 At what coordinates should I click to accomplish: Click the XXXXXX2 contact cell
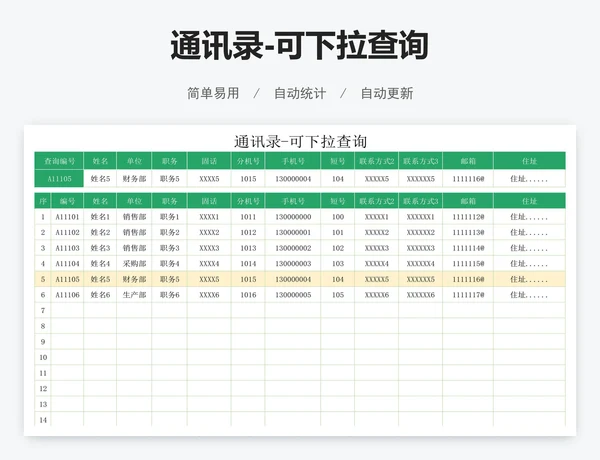tap(421, 233)
